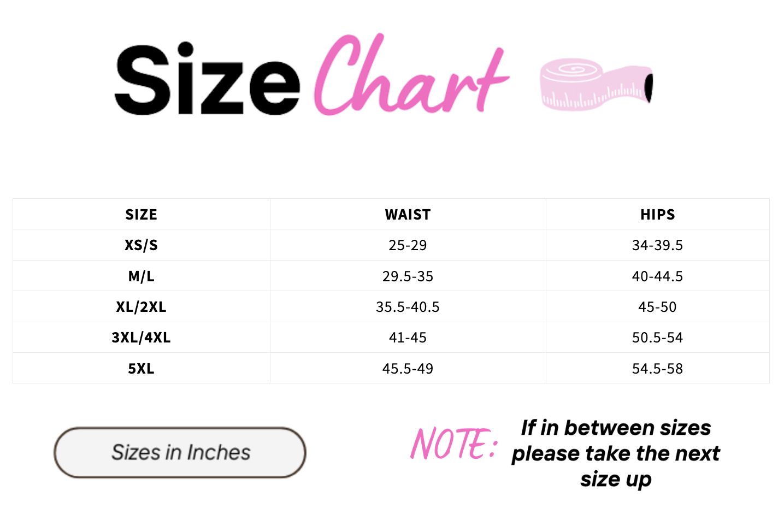The image size is (778, 532).
Task: Click the XS/S size row label
Action: coord(141,245)
